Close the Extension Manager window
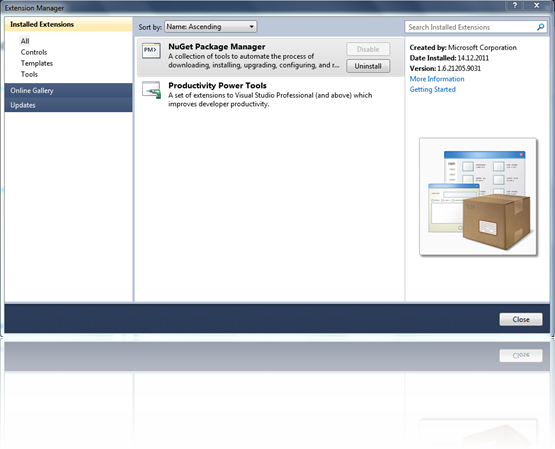Viewport: 555px width, 449px height. (x=537, y=5)
